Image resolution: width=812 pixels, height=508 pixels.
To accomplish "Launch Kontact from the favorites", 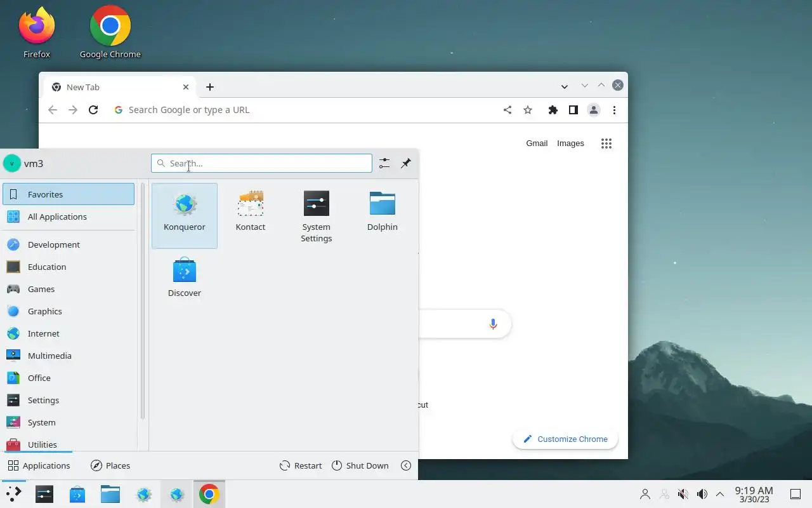I will click(x=251, y=216).
